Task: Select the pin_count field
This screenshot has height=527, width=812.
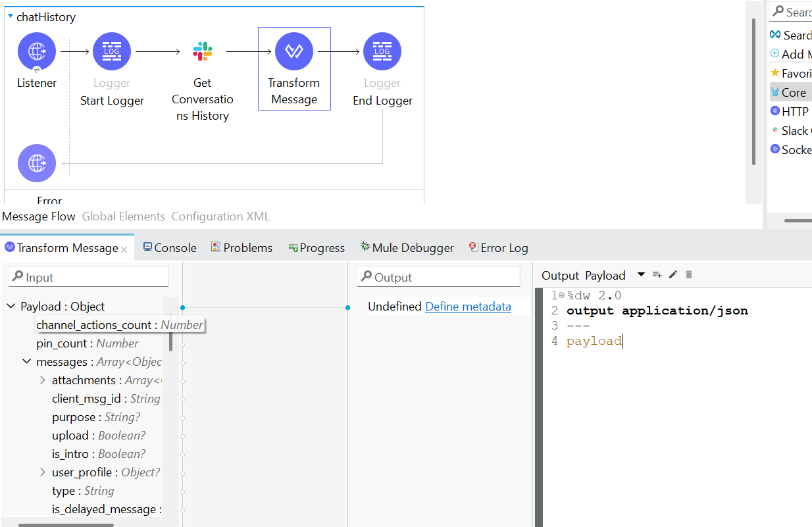Action: coord(88,343)
